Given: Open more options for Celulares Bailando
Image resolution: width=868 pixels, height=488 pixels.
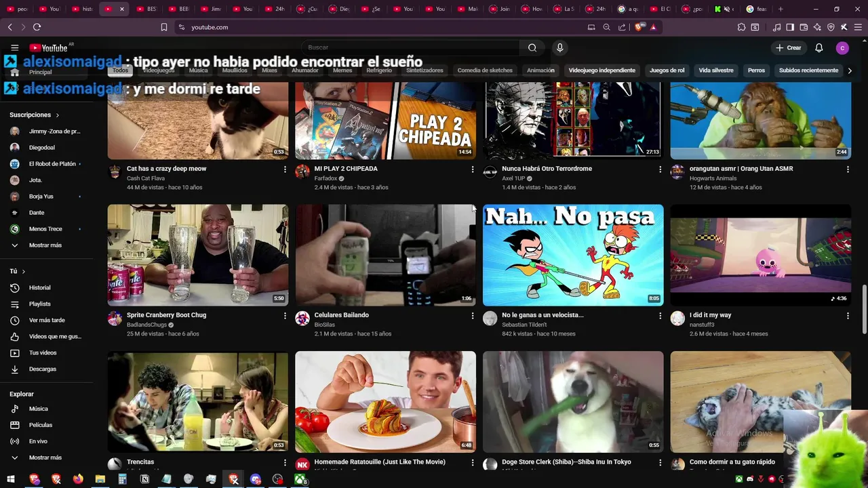Looking at the screenshot, I should pyautogui.click(x=473, y=316).
